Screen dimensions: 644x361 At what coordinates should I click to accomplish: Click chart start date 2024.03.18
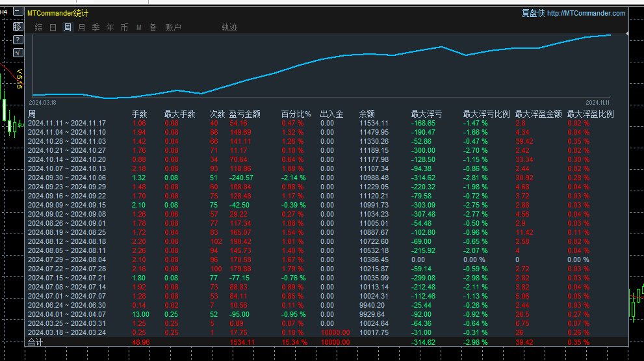coord(42,103)
